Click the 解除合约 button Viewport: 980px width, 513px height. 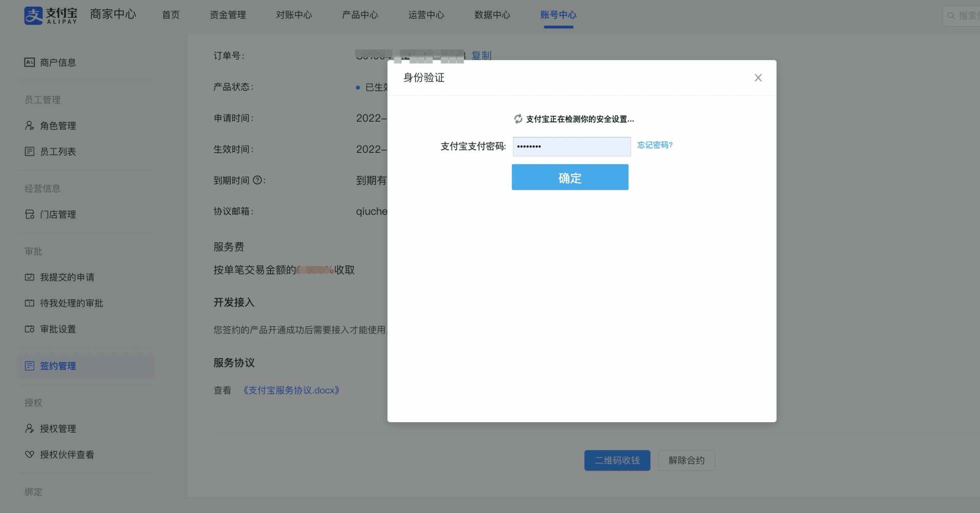pyautogui.click(x=686, y=460)
